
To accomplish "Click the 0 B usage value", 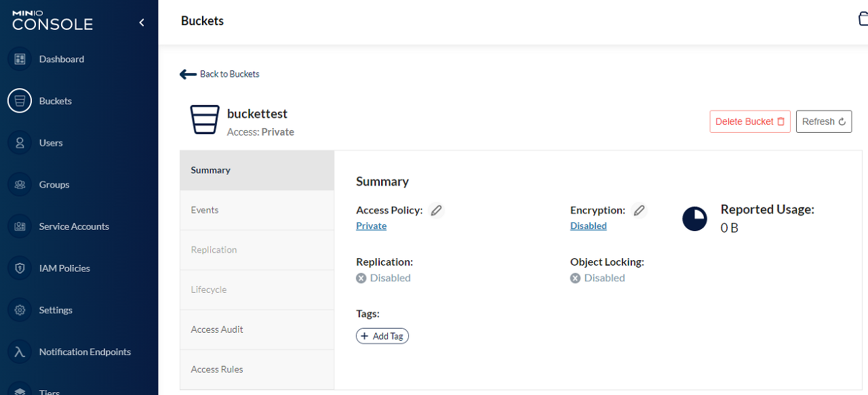I will [x=730, y=228].
